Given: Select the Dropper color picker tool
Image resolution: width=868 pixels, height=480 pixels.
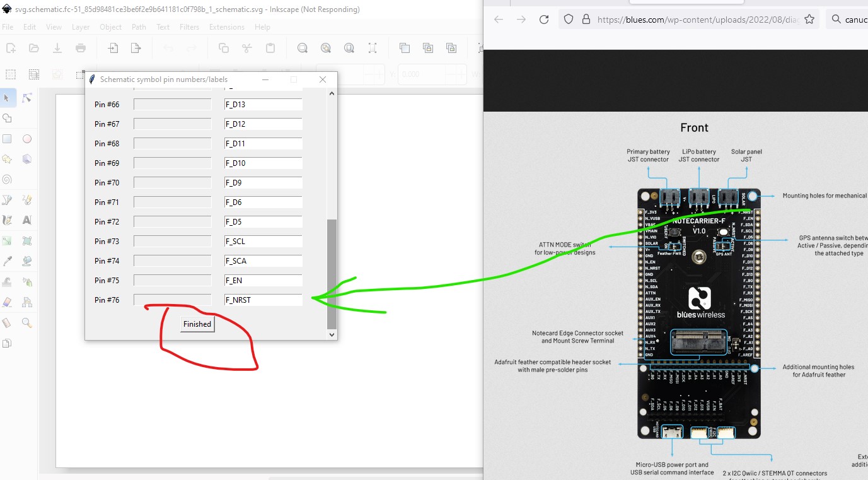Looking at the screenshot, I should pyautogui.click(x=7, y=261).
